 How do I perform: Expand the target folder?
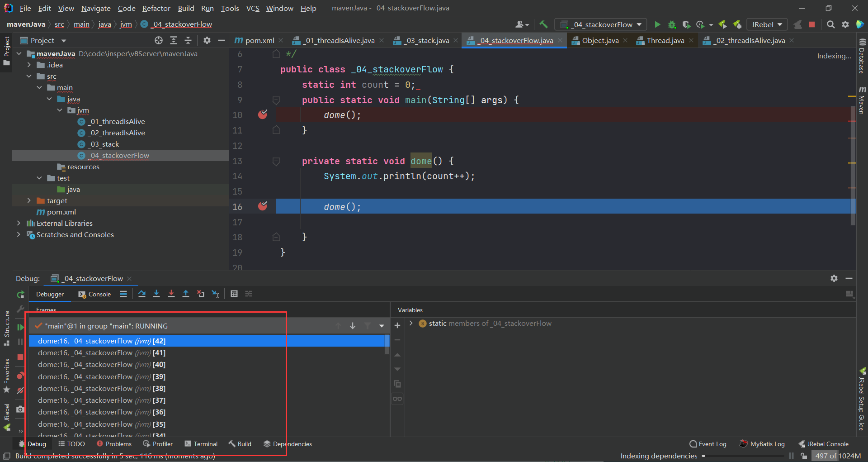click(x=29, y=200)
